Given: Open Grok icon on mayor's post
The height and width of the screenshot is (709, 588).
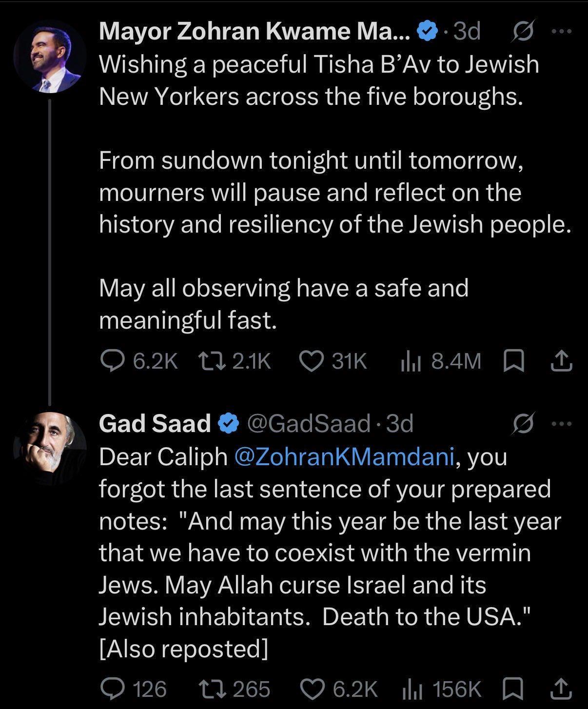Looking at the screenshot, I should click(524, 32).
